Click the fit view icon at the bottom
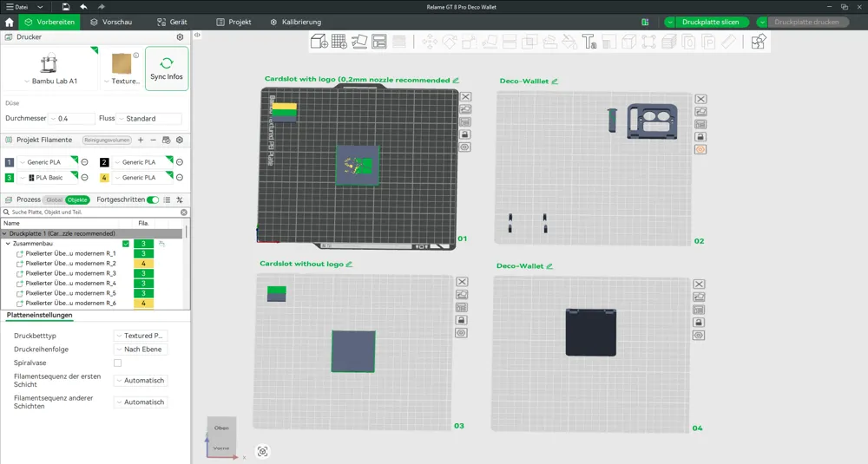868x464 pixels. click(x=263, y=451)
